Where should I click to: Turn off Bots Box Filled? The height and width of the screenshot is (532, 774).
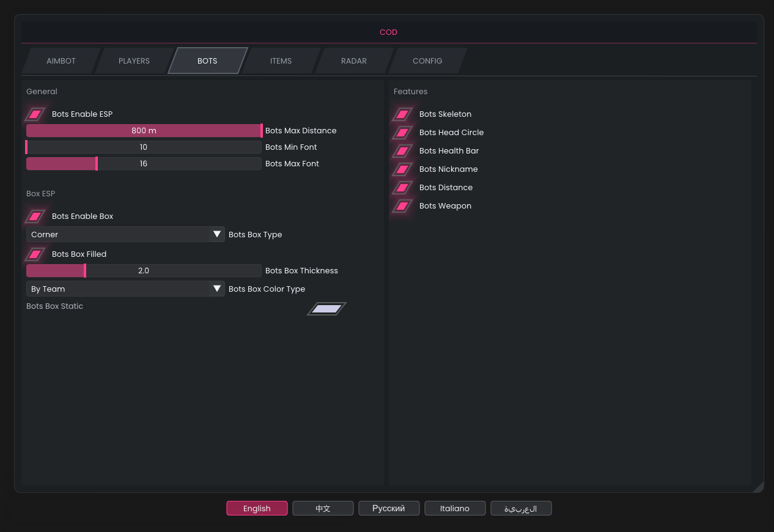pos(35,254)
